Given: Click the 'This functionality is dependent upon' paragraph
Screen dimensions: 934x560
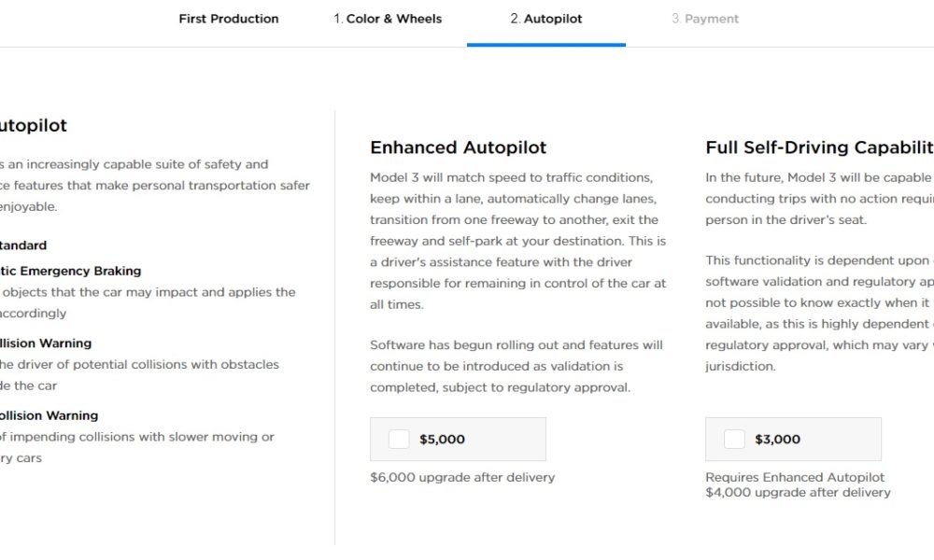Looking at the screenshot, I should click(820, 313).
